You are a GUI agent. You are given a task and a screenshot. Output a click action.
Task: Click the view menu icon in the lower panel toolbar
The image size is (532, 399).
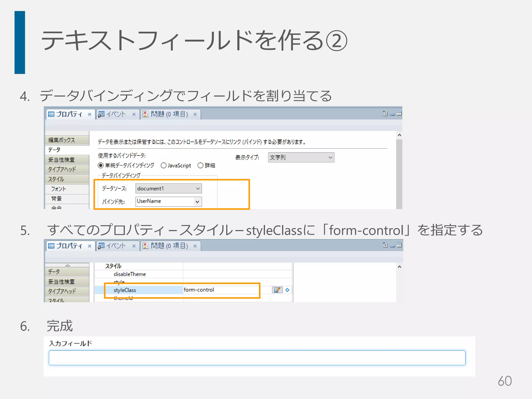[385, 245]
